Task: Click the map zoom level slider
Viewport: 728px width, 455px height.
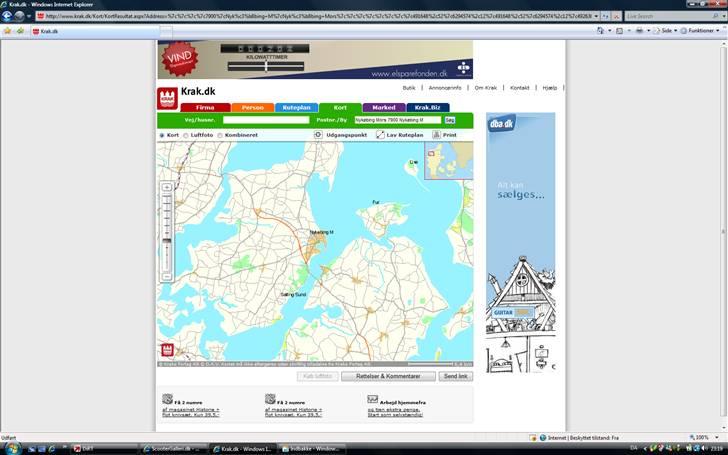Action: [x=167, y=230]
